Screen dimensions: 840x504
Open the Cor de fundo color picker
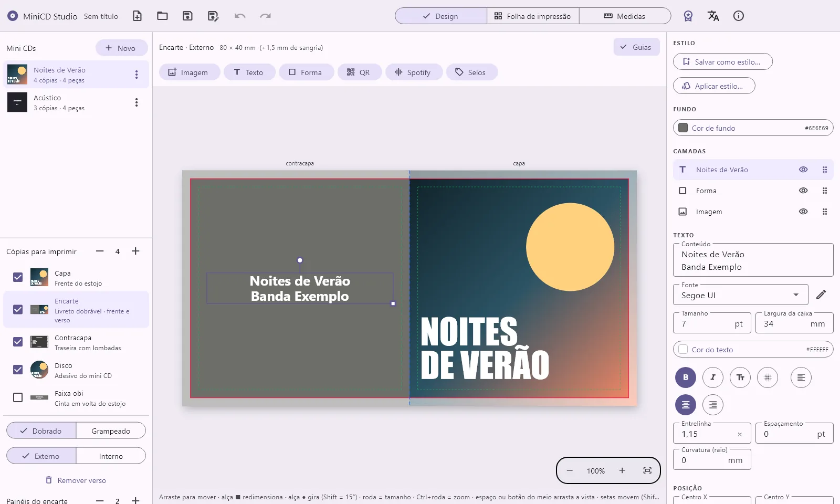(753, 128)
